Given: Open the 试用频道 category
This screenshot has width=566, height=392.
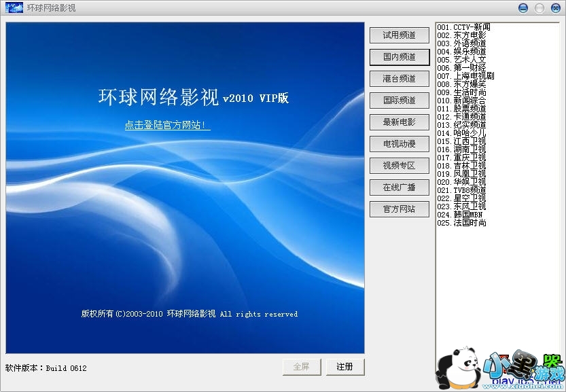Looking at the screenshot, I should (x=400, y=35).
